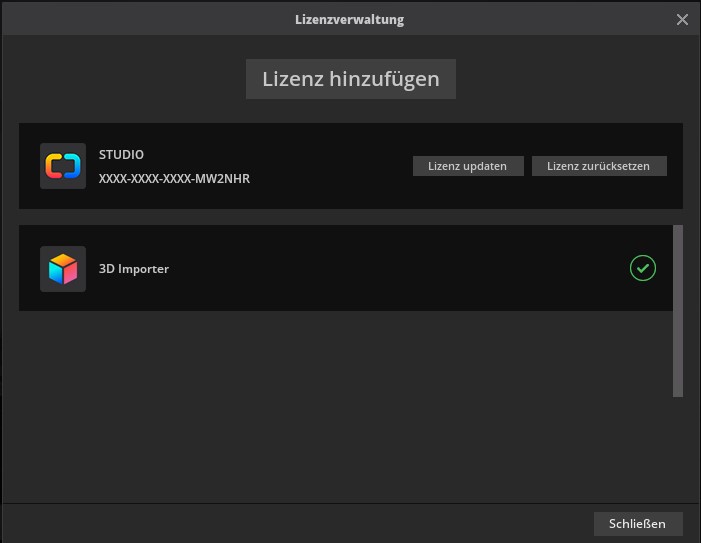This screenshot has width=701, height=543.
Task: Reset license via Lizenz zurücksetzen
Action: 599,166
